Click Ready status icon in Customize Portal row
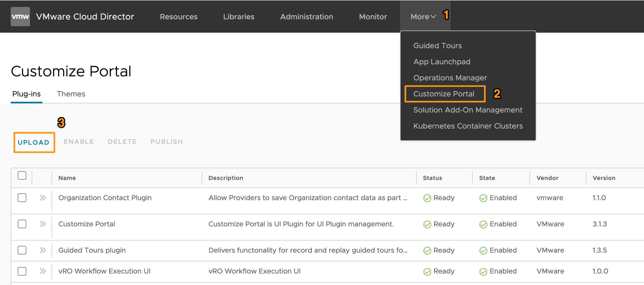The height and width of the screenshot is (285, 644). pos(427,224)
